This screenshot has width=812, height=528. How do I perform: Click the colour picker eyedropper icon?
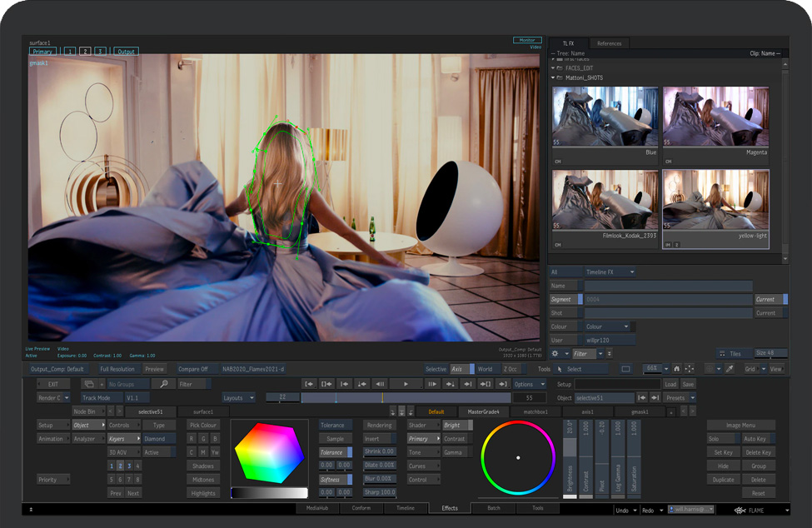click(729, 369)
